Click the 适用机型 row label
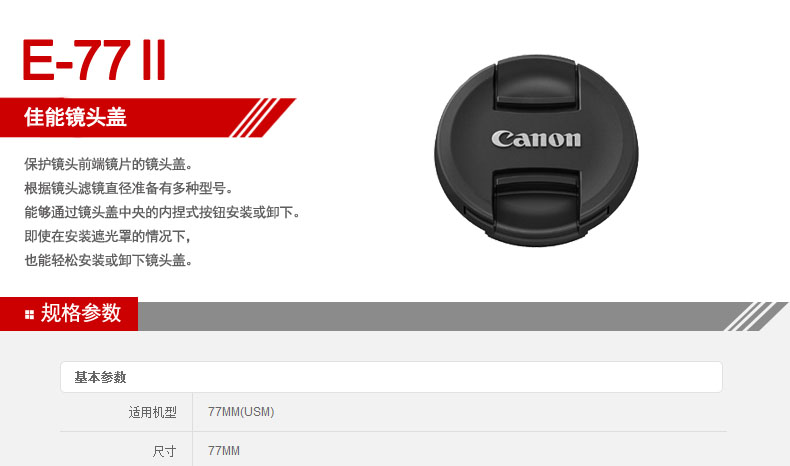Viewport: 790px width, 466px height. [153, 413]
